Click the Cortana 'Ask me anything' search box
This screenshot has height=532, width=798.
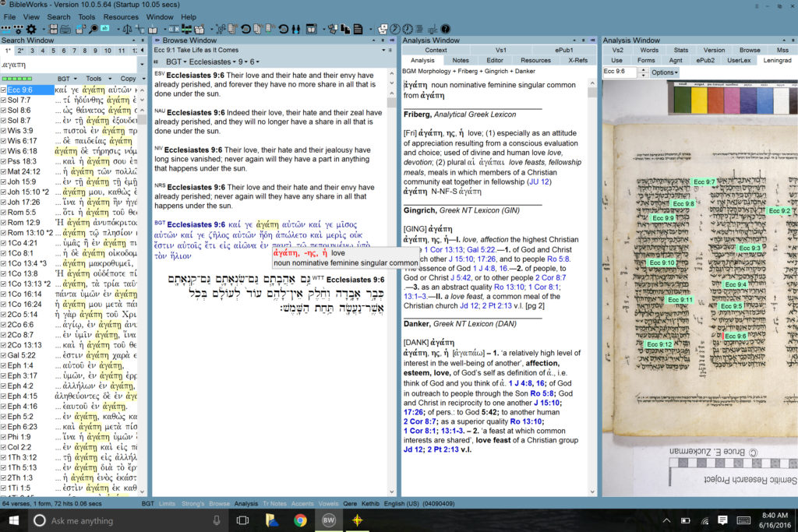pyautogui.click(x=127, y=520)
